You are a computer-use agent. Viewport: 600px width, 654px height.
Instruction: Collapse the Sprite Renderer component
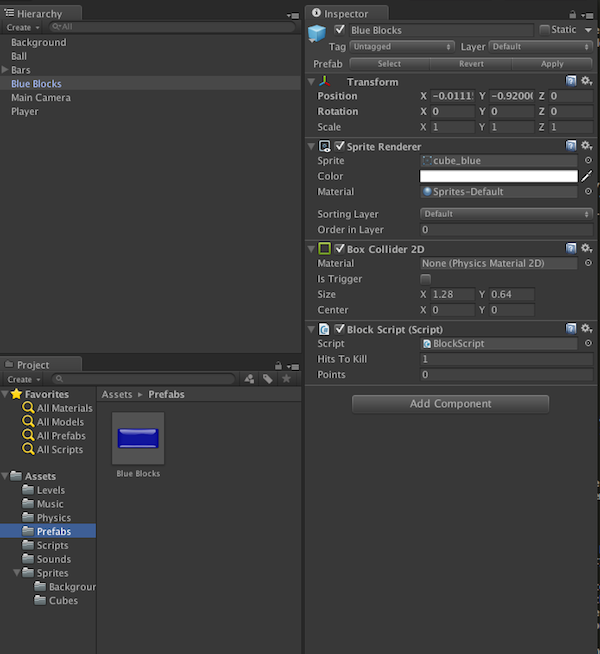coord(311,146)
